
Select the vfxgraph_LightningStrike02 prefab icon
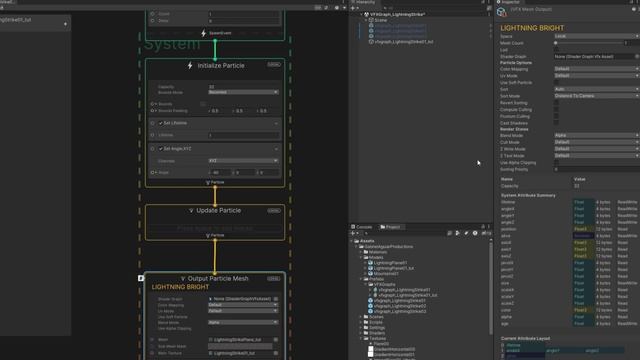(371, 306)
